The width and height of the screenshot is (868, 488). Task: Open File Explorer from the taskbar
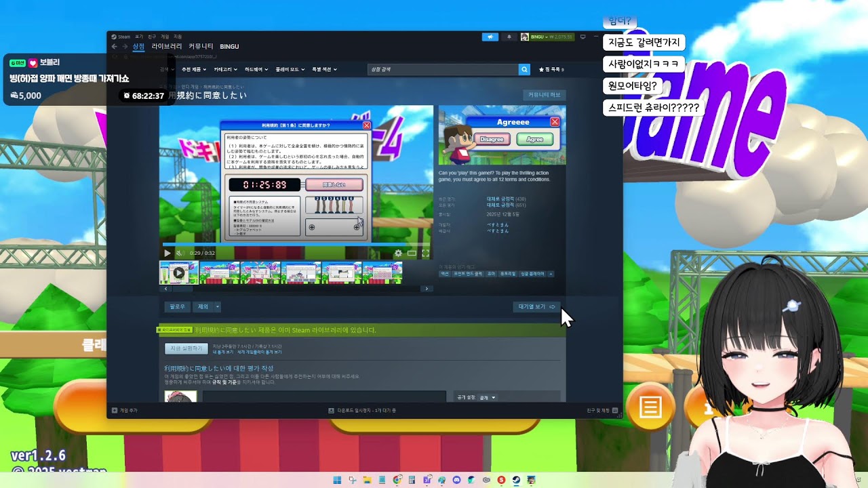(368, 480)
